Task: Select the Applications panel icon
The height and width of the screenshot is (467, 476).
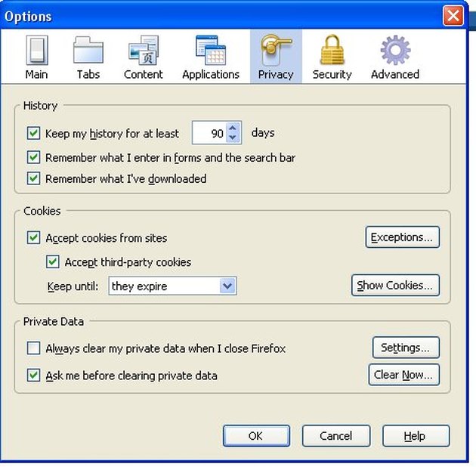Action: pos(211,50)
